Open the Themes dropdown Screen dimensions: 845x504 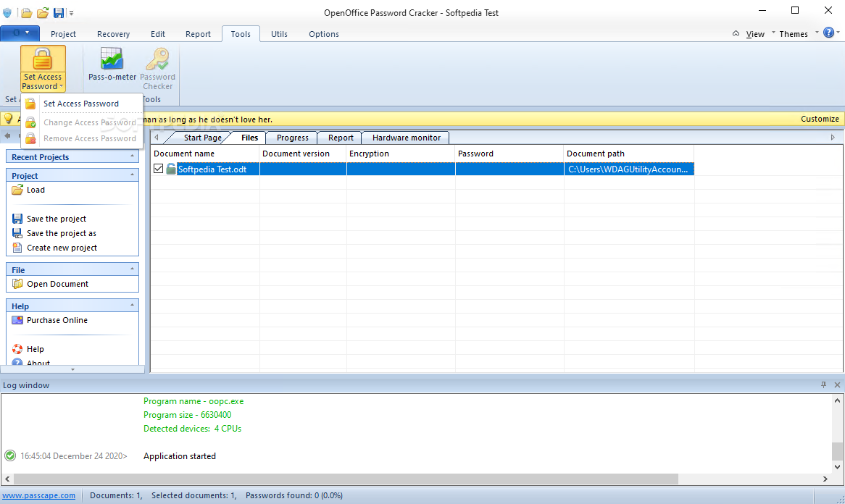[x=794, y=34]
